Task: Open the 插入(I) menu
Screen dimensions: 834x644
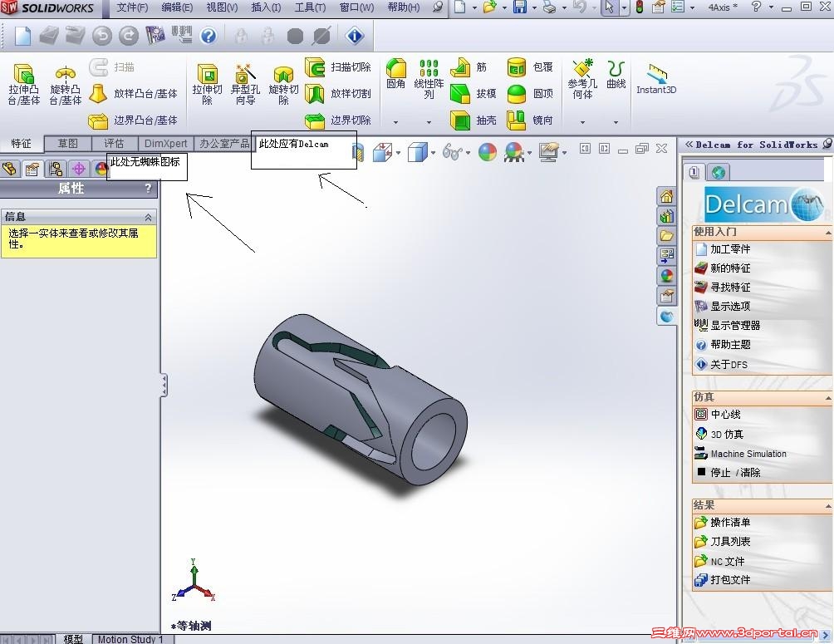Action: (x=266, y=7)
